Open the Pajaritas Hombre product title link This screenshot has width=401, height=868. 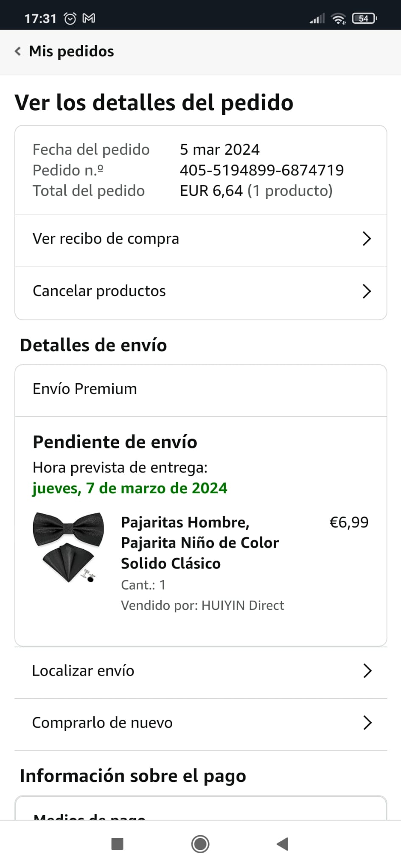click(x=199, y=542)
